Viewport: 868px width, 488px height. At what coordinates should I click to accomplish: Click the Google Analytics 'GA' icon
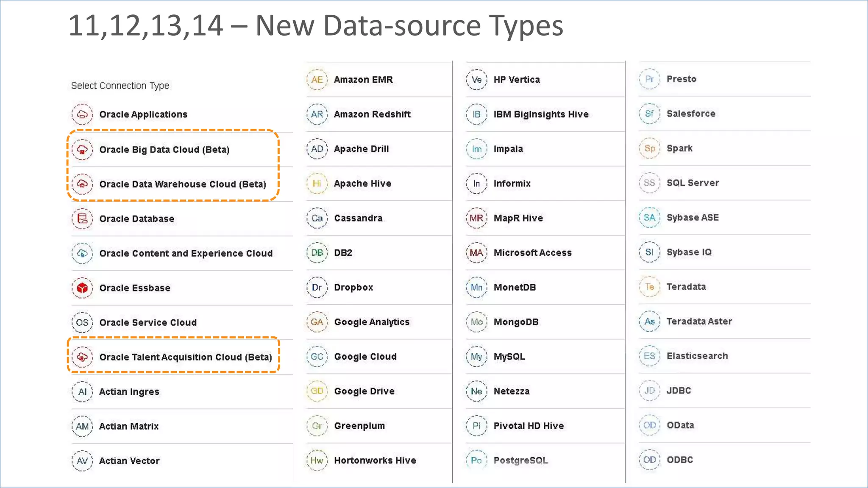tap(317, 322)
